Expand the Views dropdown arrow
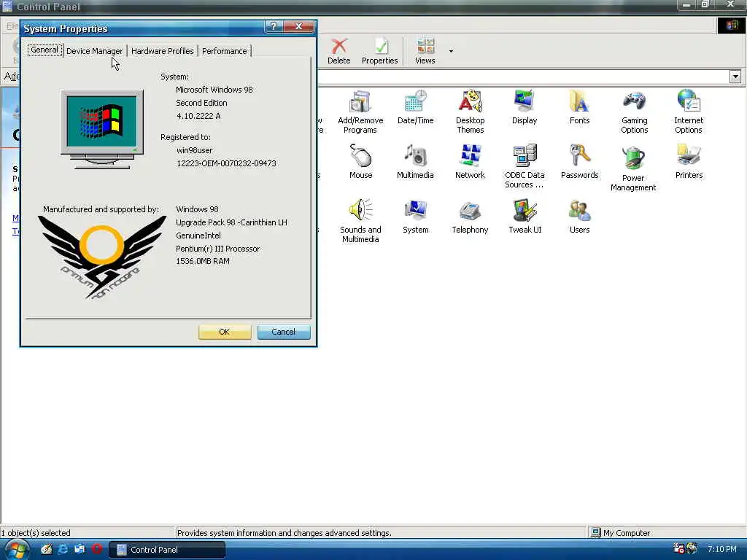Image resolution: width=747 pixels, height=560 pixels. 451,51
